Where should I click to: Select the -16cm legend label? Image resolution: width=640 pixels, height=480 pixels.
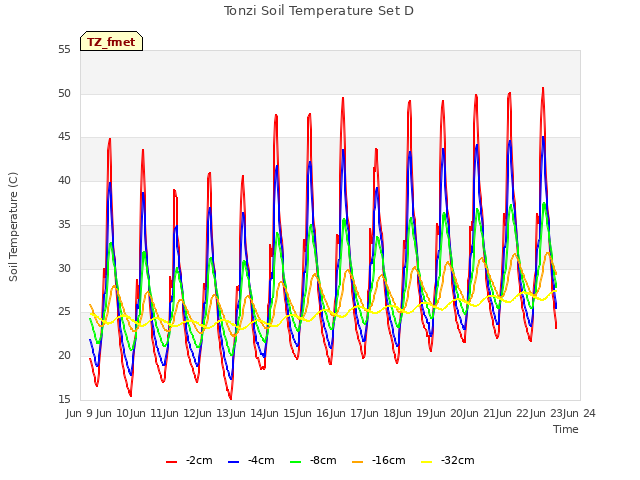pyautogui.click(x=389, y=461)
